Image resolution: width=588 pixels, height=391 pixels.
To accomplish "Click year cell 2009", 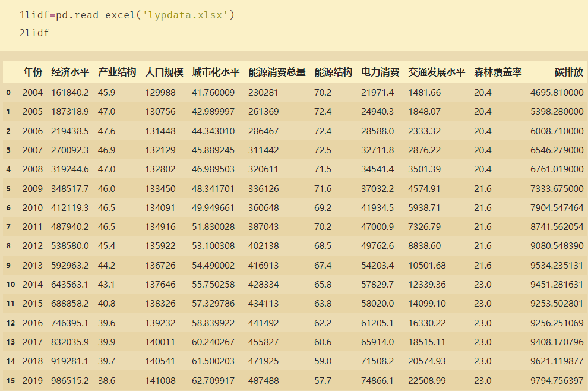I will pos(33,189).
